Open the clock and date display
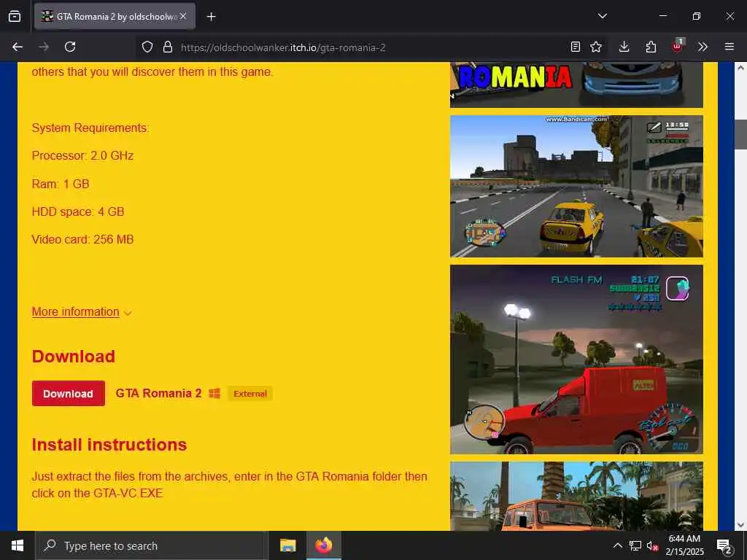747x560 pixels. (684, 545)
